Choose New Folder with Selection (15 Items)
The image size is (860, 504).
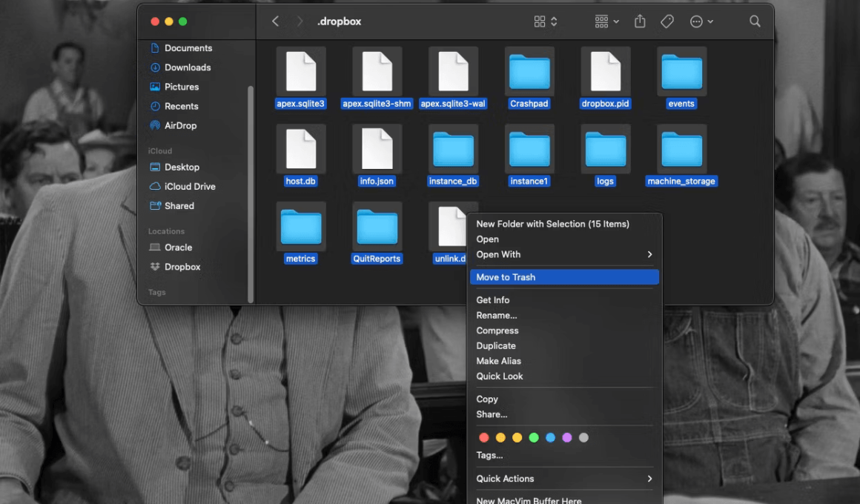564,224
